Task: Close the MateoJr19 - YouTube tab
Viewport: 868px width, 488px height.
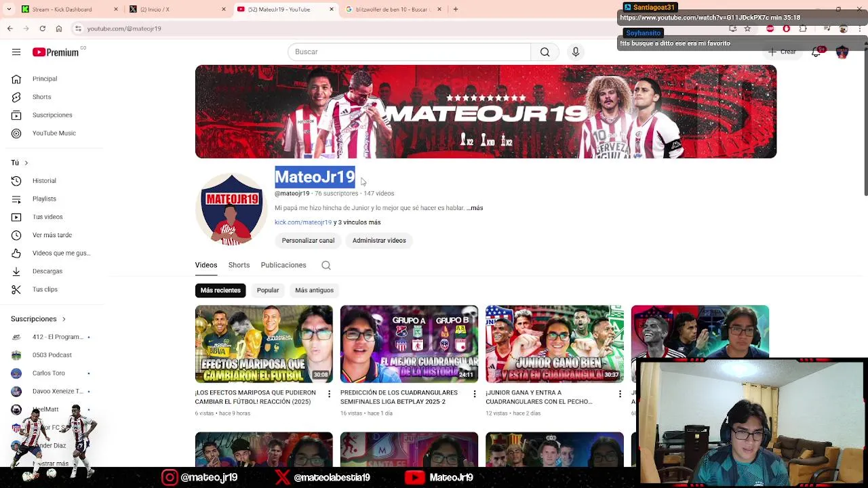Action: point(332,9)
